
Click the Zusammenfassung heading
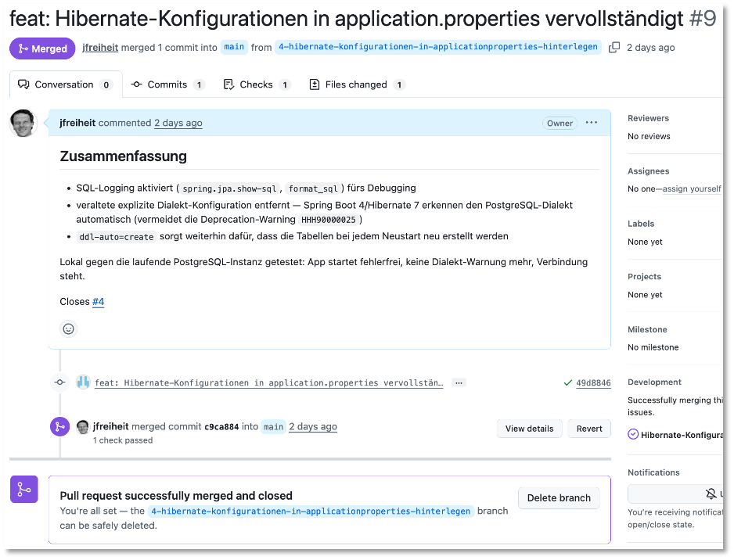tap(123, 156)
